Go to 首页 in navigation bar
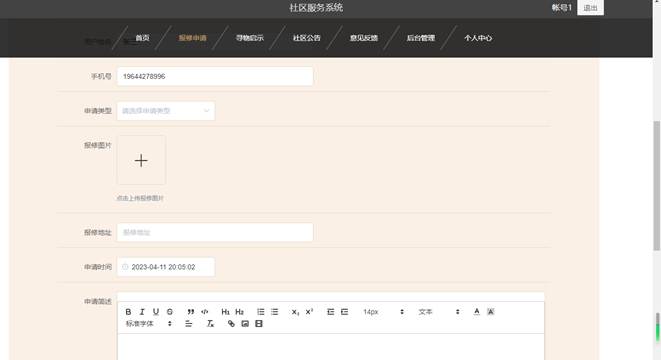Screen dimensions: 661x360 142,38
